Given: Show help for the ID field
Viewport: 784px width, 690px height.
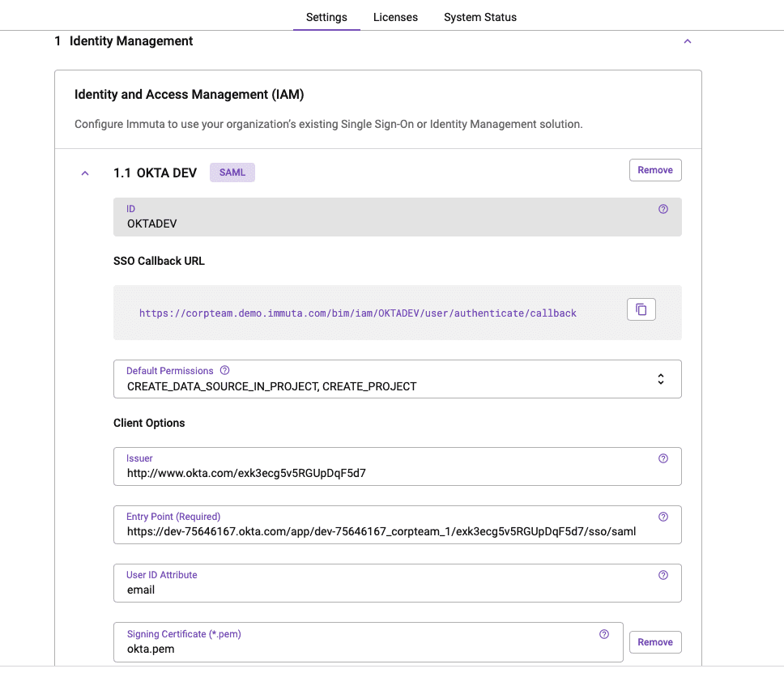Looking at the screenshot, I should (x=663, y=209).
